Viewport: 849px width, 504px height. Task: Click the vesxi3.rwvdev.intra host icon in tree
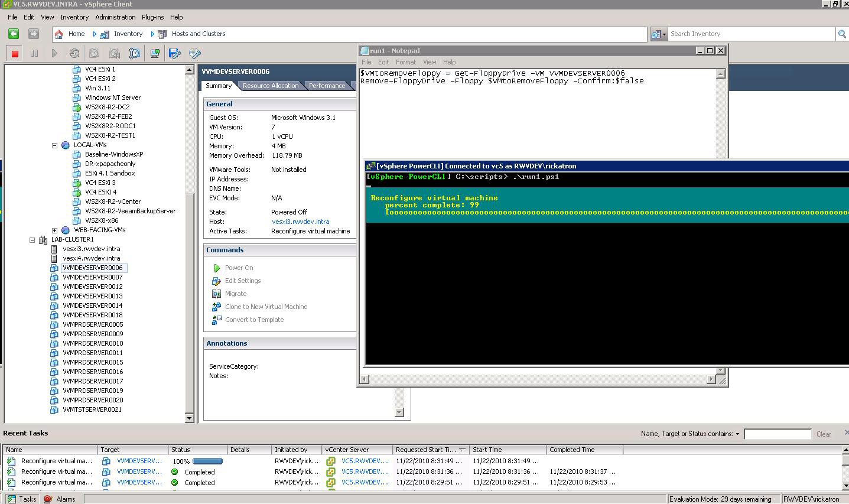click(x=54, y=249)
